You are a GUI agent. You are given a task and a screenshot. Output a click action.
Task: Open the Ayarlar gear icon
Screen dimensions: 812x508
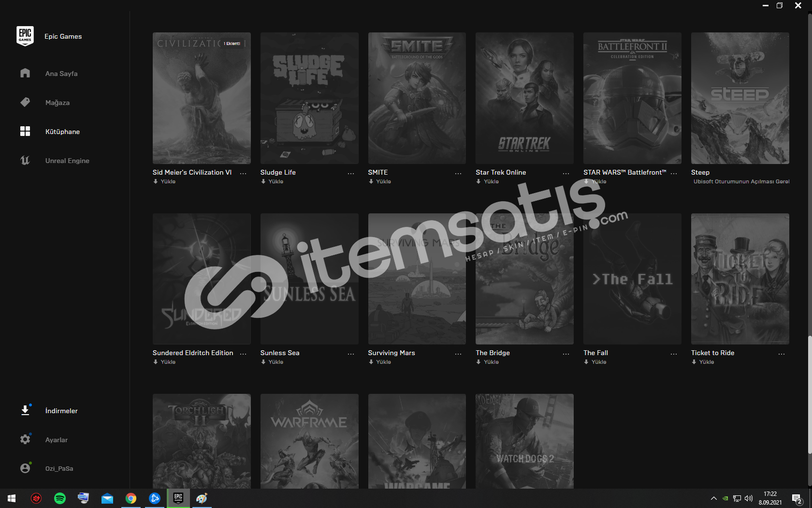coord(25,439)
